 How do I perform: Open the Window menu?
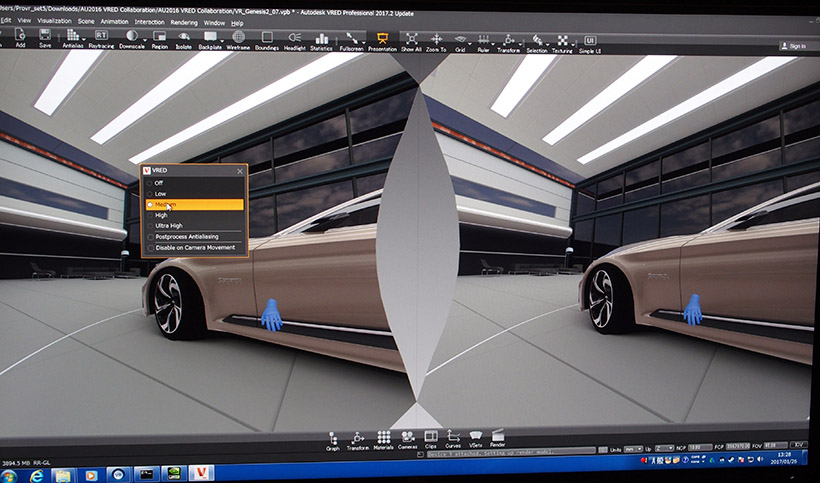(214, 23)
